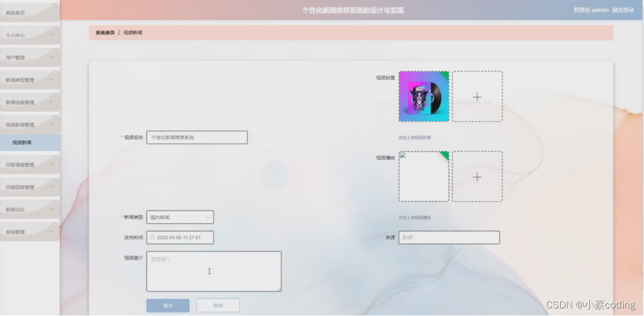Expand the 用户管理 sidebar menu
Screen dimensions: 644x316
(x=29, y=58)
